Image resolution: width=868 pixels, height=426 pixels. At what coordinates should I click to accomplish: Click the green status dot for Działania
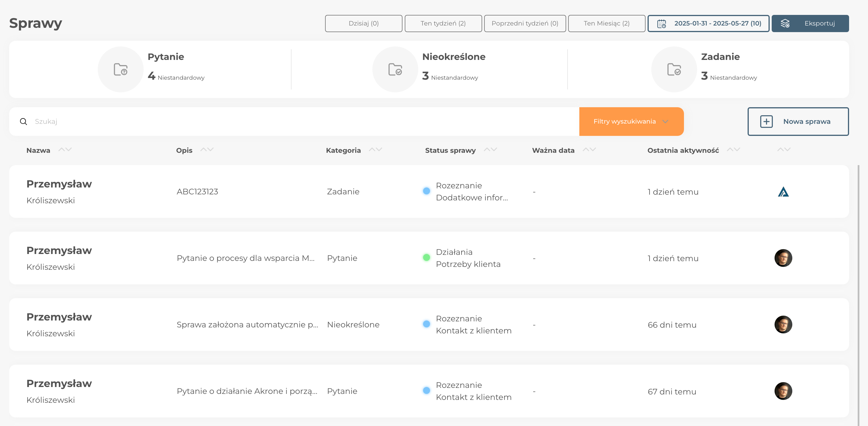click(x=426, y=257)
